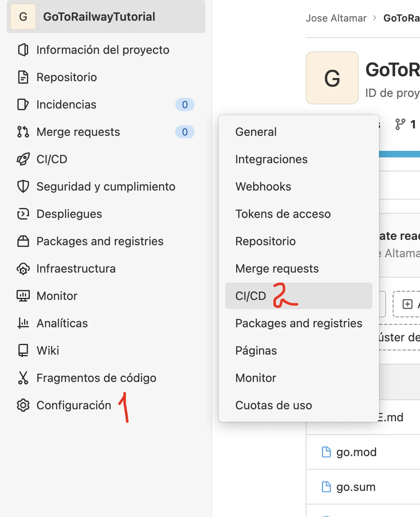This screenshot has height=517, width=420.
Task: Open the Configuración gear icon
Action: tap(24, 405)
